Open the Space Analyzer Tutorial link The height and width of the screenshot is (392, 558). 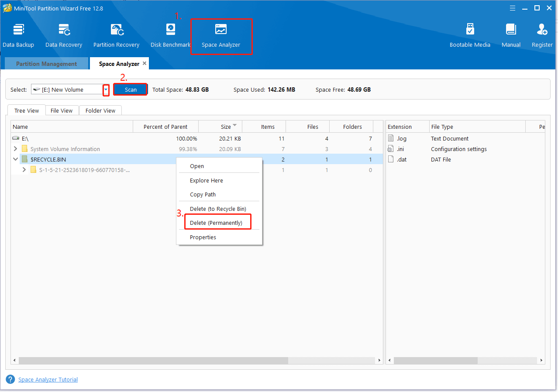tap(48, 380)
